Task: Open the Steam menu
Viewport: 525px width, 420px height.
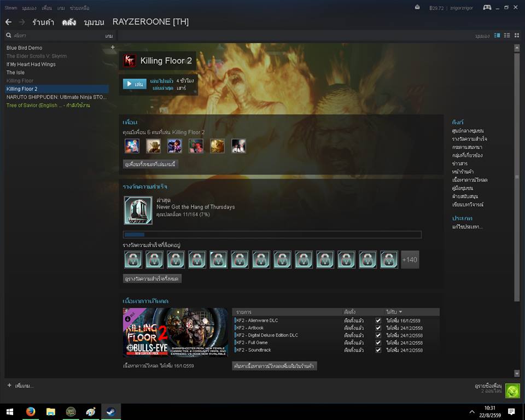Action: [11, 8]
